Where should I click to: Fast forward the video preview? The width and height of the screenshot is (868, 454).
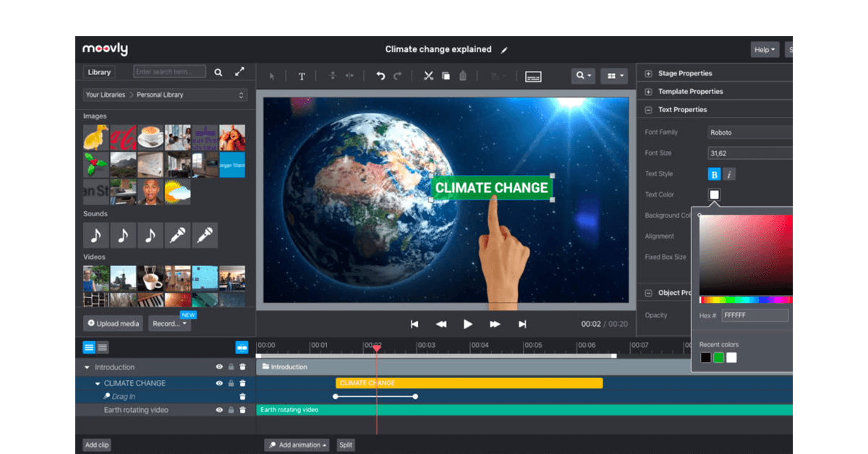(x=495, y=324)
